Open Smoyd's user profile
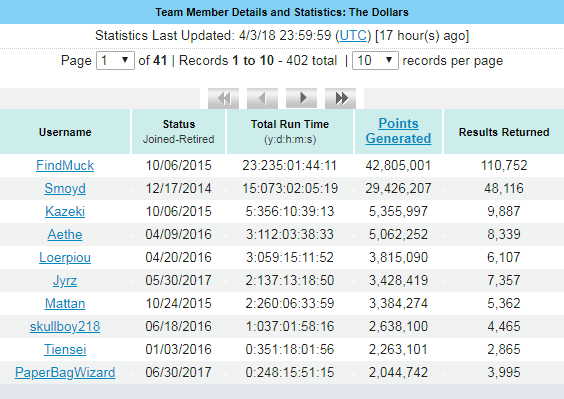564x399 pixels. tap(65, 189)
